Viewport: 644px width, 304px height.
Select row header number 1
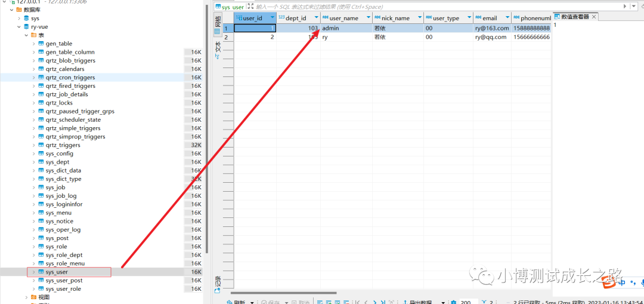pos(228,28)
